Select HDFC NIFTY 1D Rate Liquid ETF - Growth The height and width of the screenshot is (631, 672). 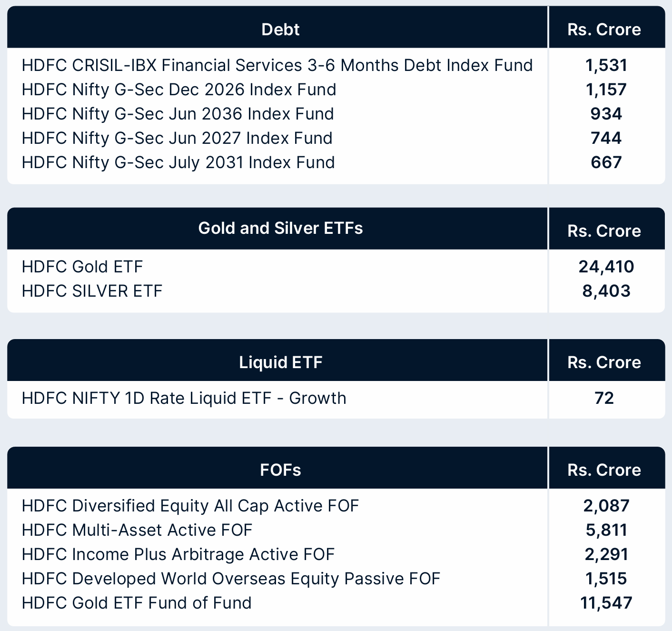(x=184, y=398)
